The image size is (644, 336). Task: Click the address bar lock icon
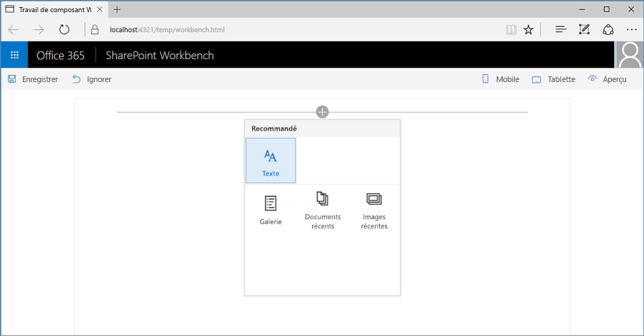95,29
